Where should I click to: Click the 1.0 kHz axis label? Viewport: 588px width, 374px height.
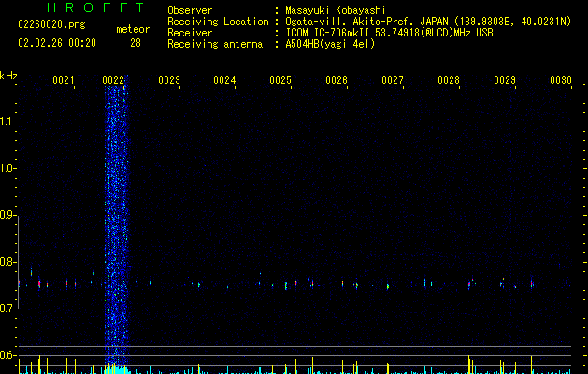[7, 168]
